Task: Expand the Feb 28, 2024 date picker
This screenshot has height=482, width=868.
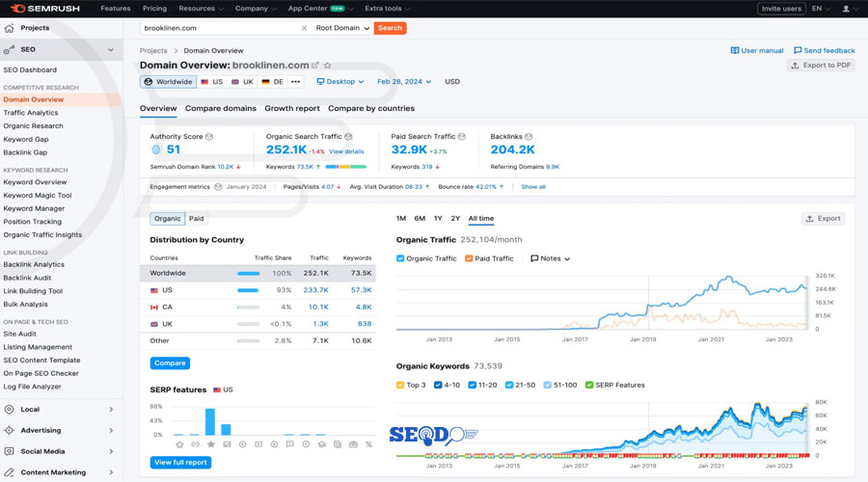Action: coord(404,82)
